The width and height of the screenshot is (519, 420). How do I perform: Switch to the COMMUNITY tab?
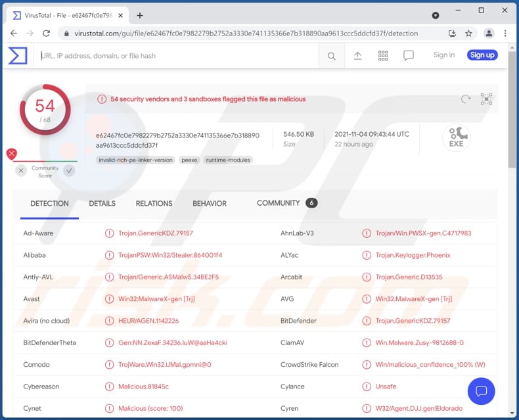tap(287, 202)
